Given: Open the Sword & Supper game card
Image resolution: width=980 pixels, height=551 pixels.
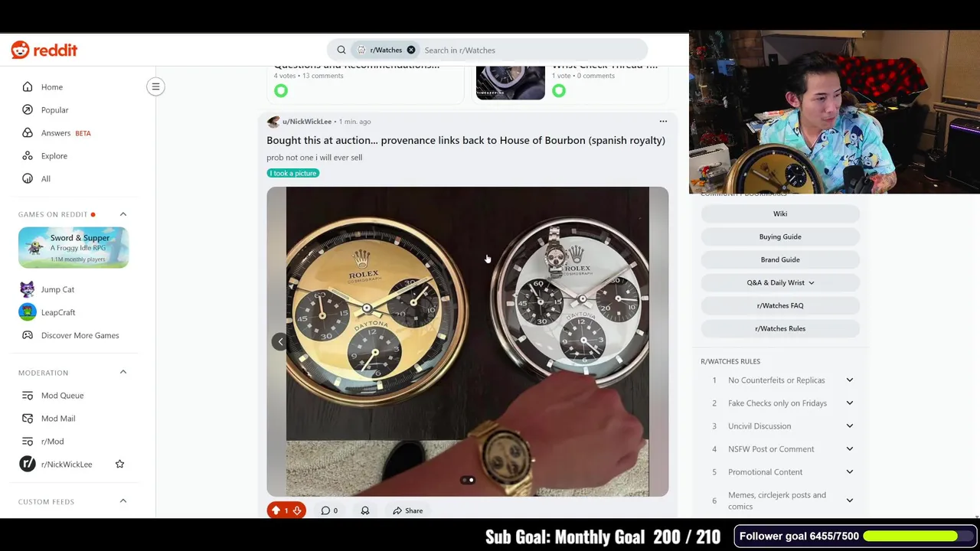Looking at the screenshot, I should pyautogui.click(x=73, y=247).
